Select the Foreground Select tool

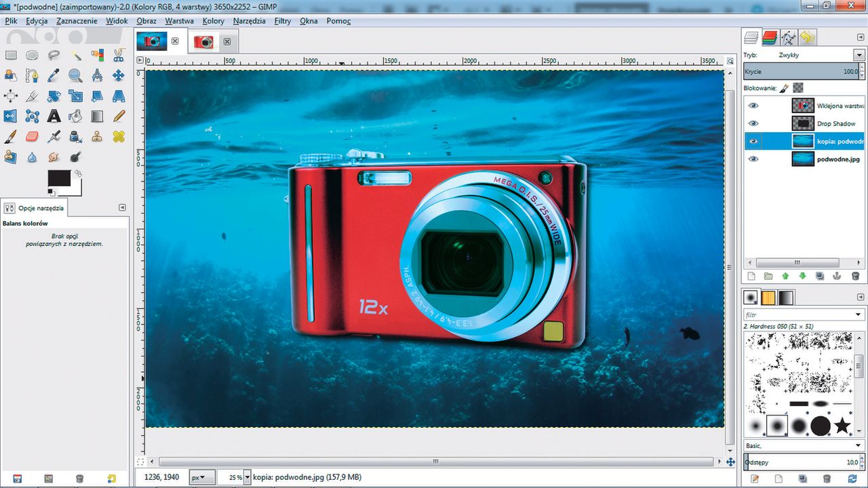pyautogui.click(x=11, y=75)
